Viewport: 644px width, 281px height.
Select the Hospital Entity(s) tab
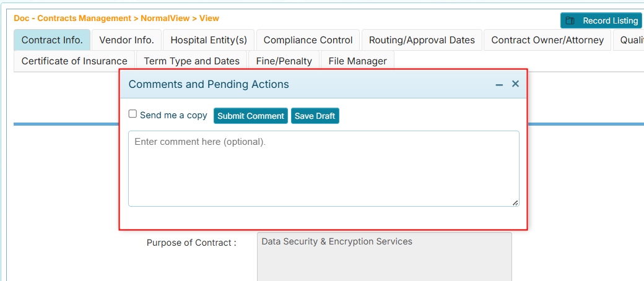click(209, 40)
